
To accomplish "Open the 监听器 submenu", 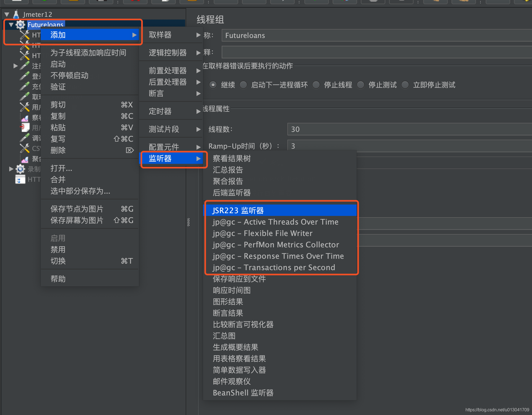I will [x=171, y=158].
